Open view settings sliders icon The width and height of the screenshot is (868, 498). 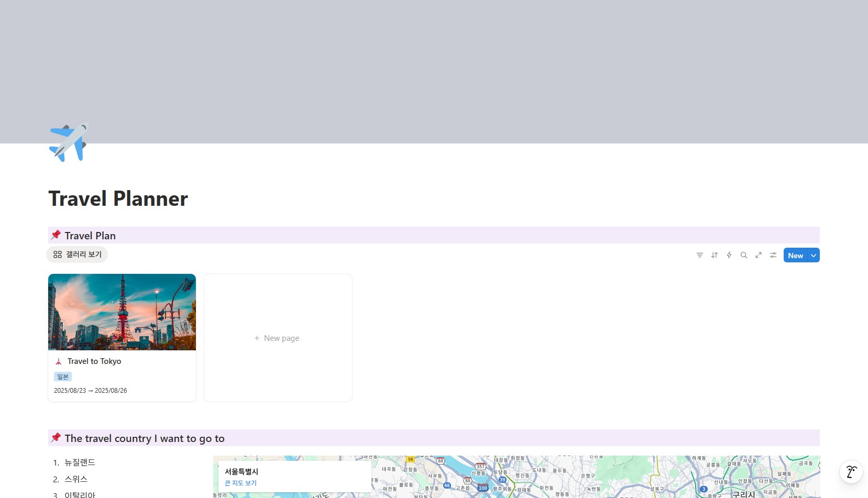[773, 255]
